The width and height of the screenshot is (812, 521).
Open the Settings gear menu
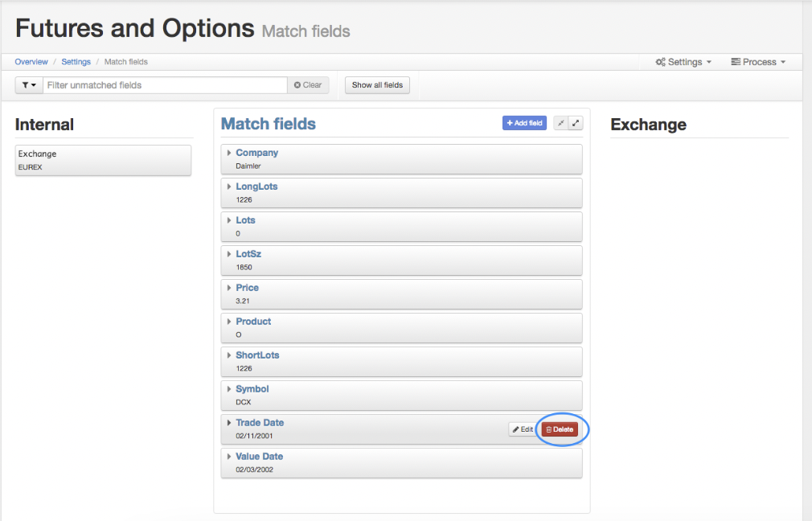(x=683, y=62)
